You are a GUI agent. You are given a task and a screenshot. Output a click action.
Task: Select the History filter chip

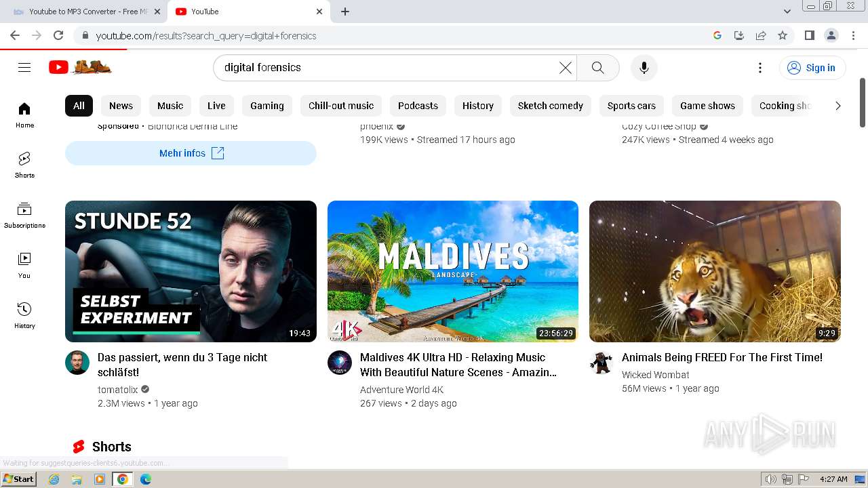point(478,106)
